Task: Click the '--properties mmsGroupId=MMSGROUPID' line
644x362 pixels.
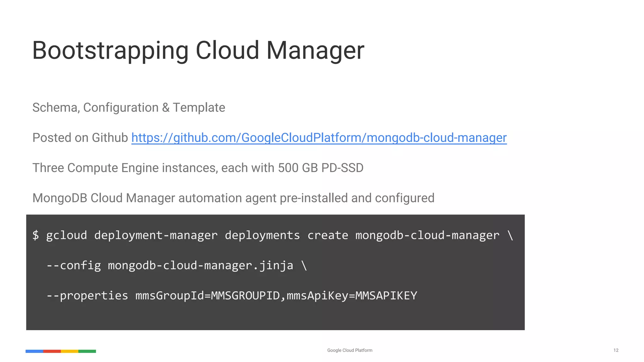Action: (232, 296)
